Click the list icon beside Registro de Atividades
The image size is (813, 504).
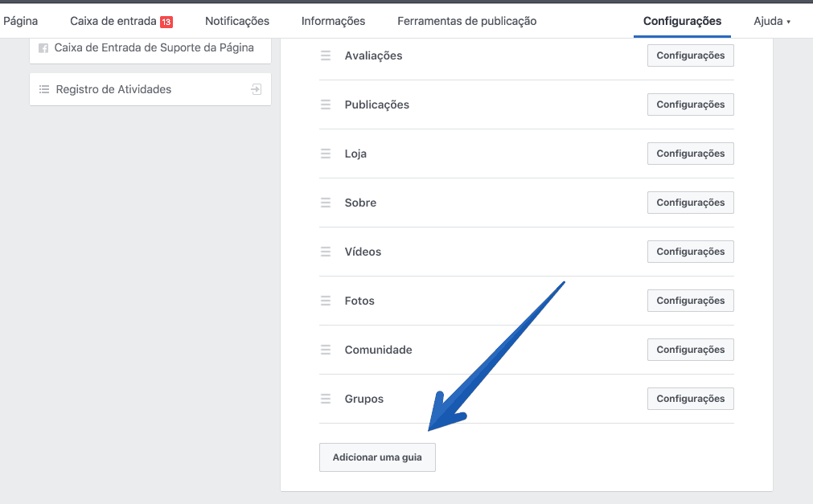44,89
